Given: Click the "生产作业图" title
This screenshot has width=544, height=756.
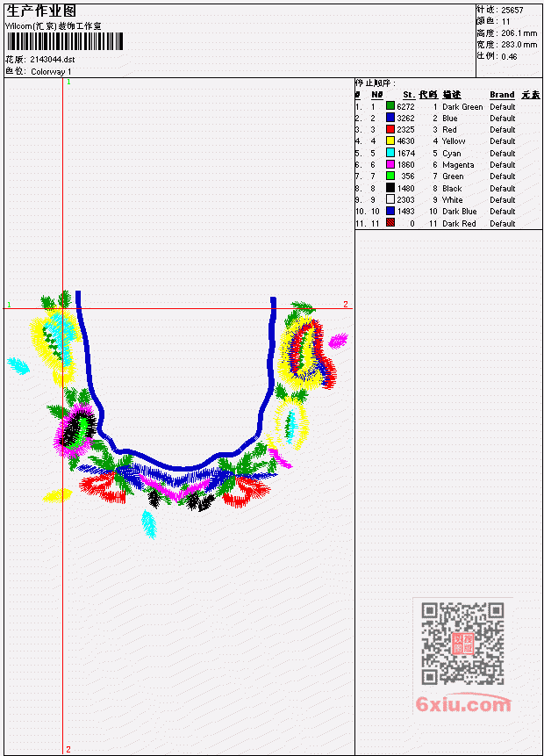Looking at the screenshot, I should pos(41,11).
